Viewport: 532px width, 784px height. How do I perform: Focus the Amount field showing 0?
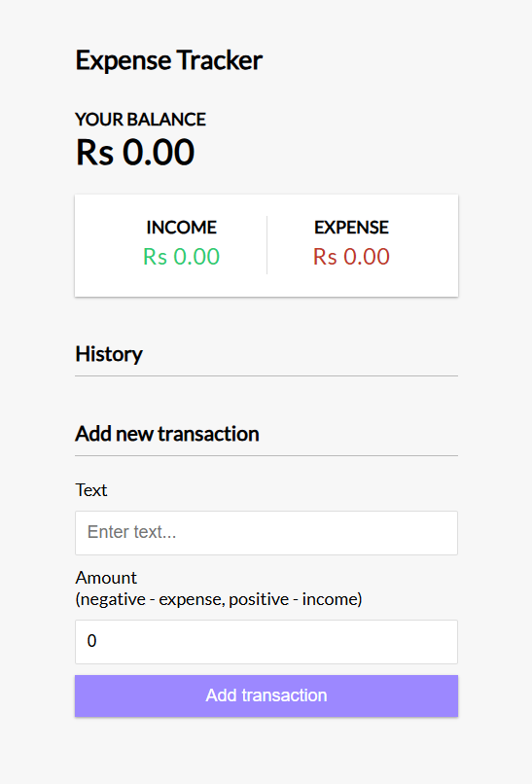[266, 642]
